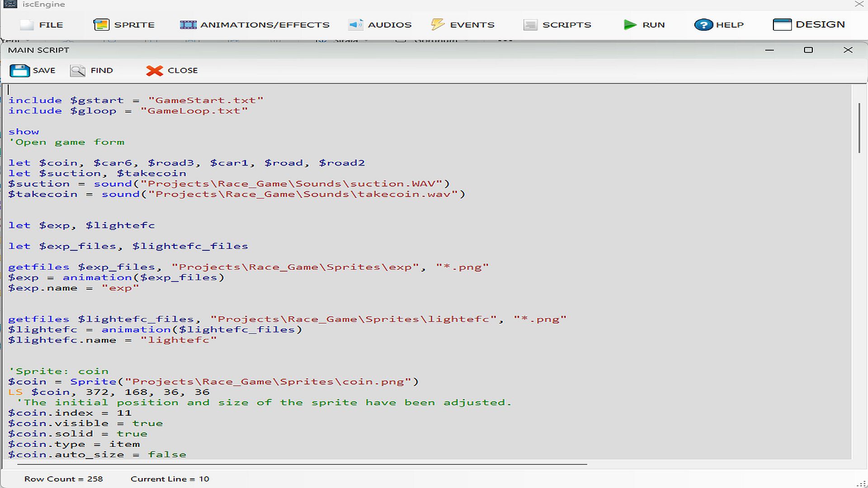Click the Audios speaker icon
Viewport: 868px width, 488px height.
click(x=356, y=24)
